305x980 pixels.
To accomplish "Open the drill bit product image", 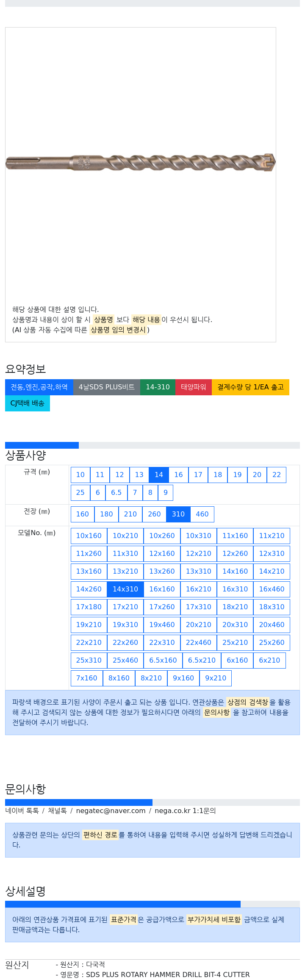I will 141,162.
